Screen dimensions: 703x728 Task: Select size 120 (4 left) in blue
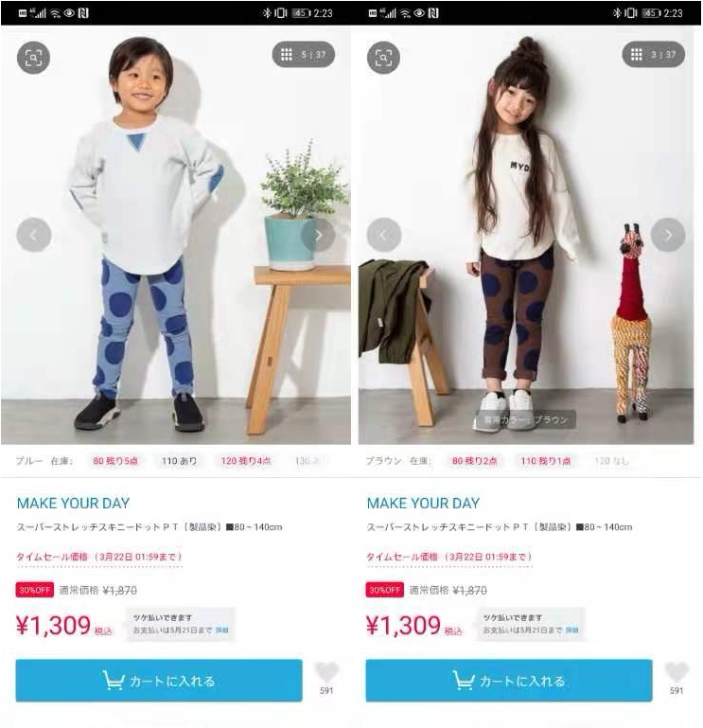[x=246, y=461]
